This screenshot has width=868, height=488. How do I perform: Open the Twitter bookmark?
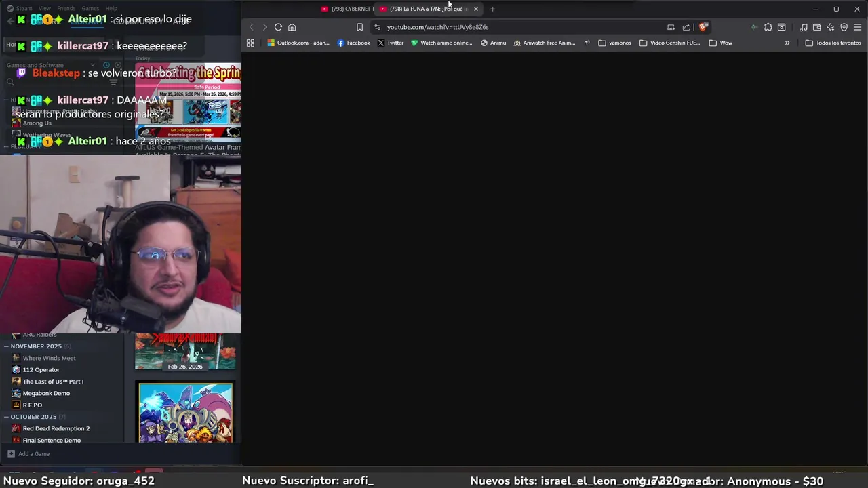391,43
